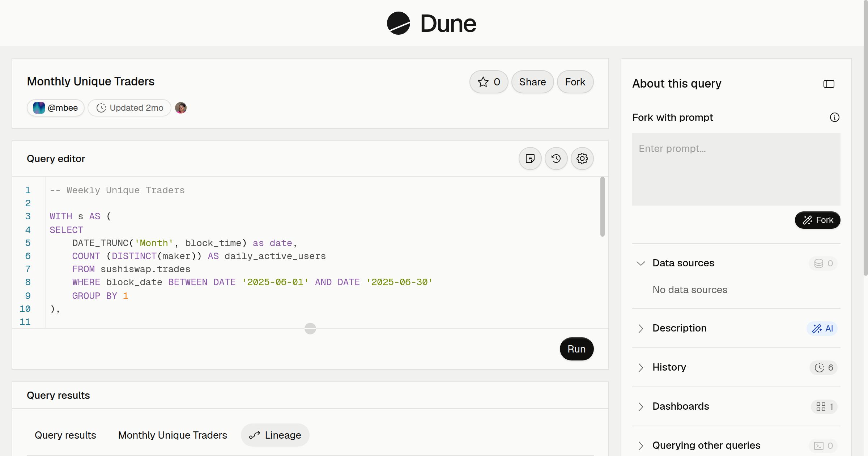Click the editor resize handle circle
This screenshot has width=868, height=456.
tap(310, 329)
